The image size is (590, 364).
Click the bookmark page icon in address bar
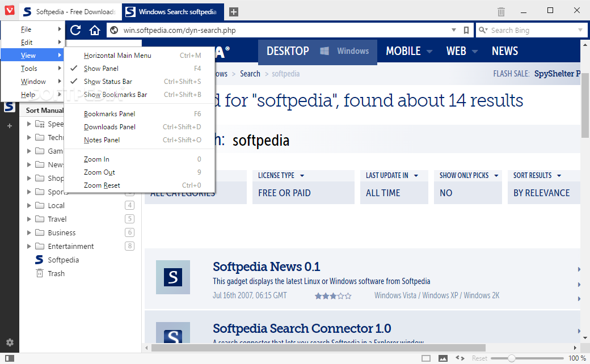(x=466, y=31)
